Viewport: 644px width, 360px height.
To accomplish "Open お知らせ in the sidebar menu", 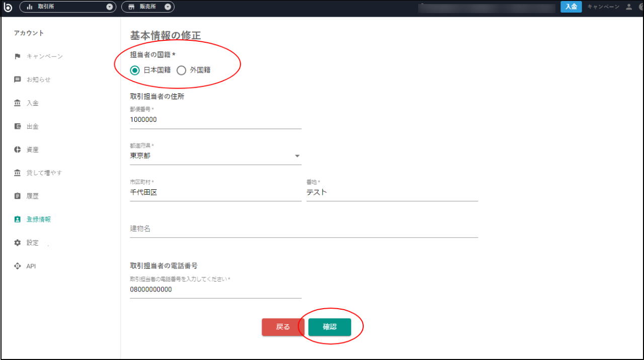I will 39,80.
